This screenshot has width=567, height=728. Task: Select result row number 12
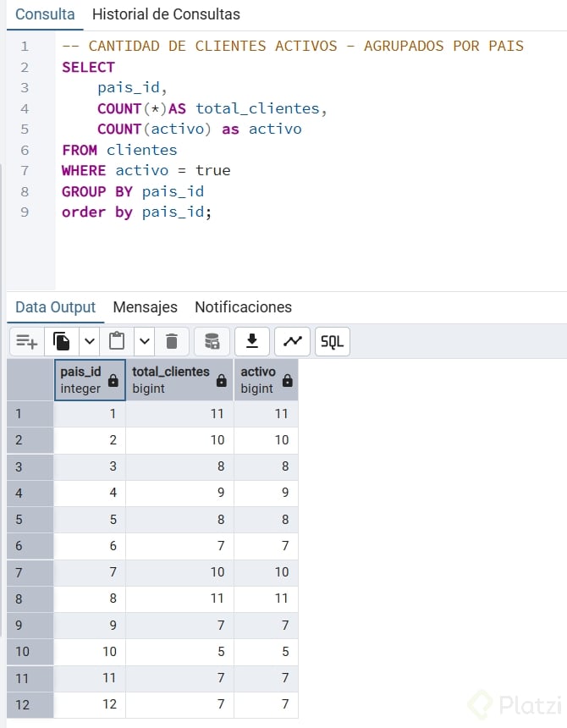tap(30, 705)
